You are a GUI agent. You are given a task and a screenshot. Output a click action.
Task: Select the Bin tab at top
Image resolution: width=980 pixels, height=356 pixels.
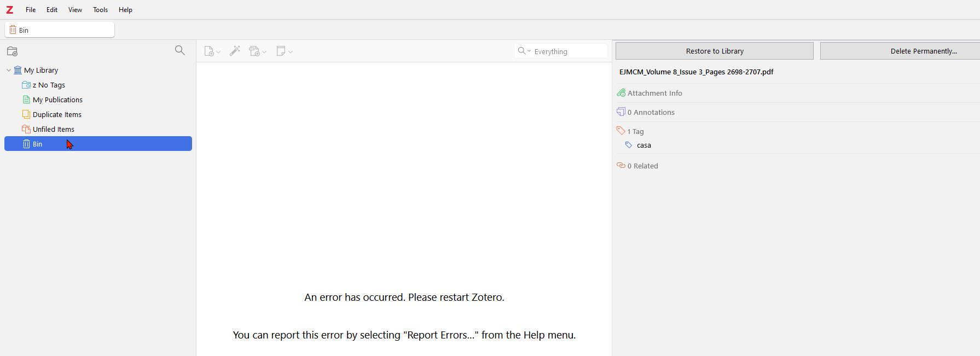pos(60,30)
